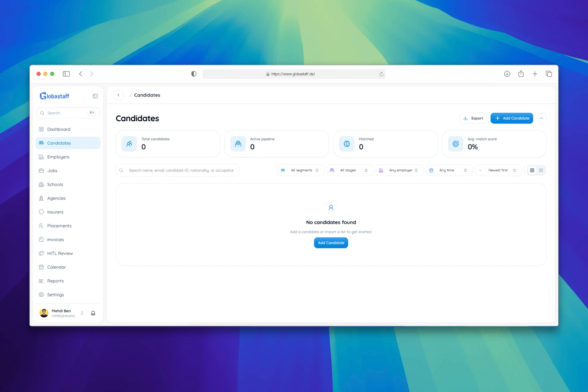Click Add Candidate in the empty state
This screenshot has height=392, width=588.
(331, 243)
